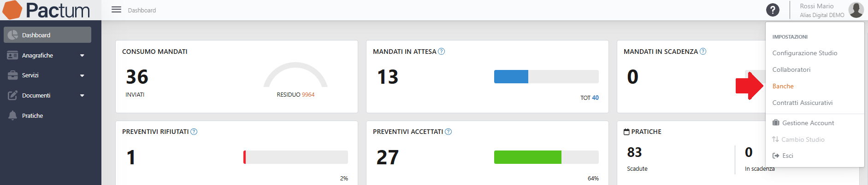Screen dimensions: 868x185
Task: Click the Pactum hexagon logo
Action: click(12, 10)
